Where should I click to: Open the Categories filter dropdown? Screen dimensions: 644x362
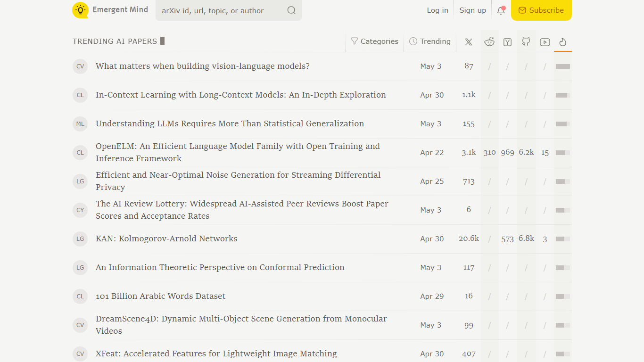(x=375, y=41)
